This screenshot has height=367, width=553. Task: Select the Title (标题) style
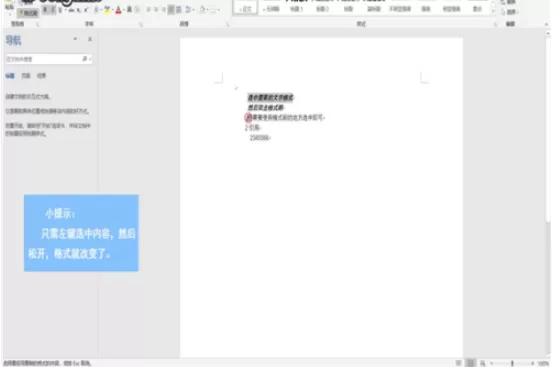tap(348, 7)
